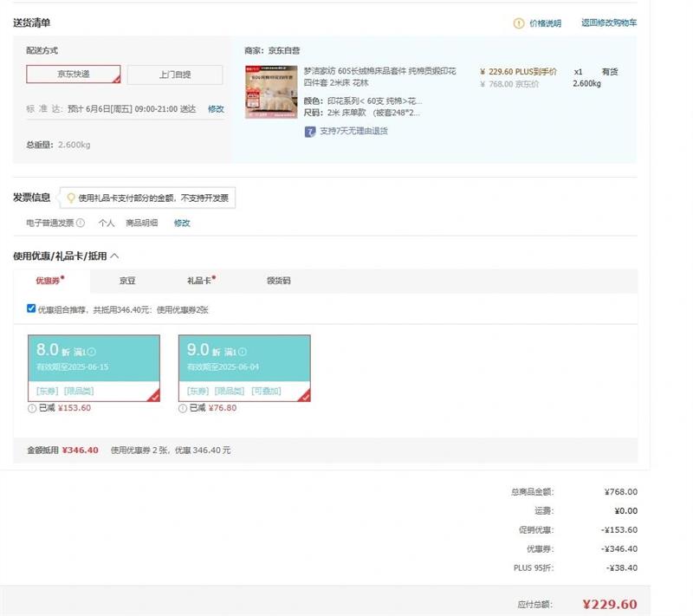Uncheck the 优惠组合推荐 checkbox
This screenshot has width=693, height=616.
[x=31, y=308]
